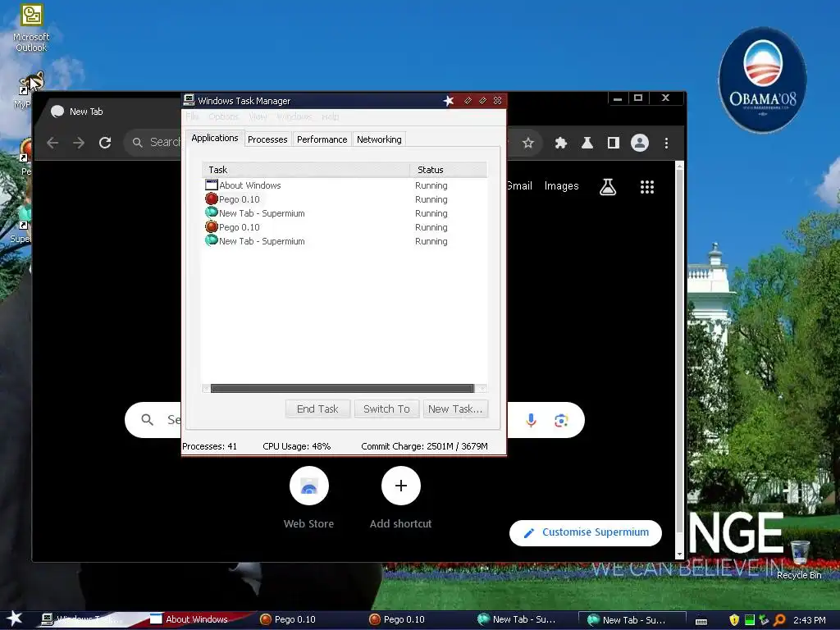
Task: Open the File menu in Task Manager
Action: (192, 116)
